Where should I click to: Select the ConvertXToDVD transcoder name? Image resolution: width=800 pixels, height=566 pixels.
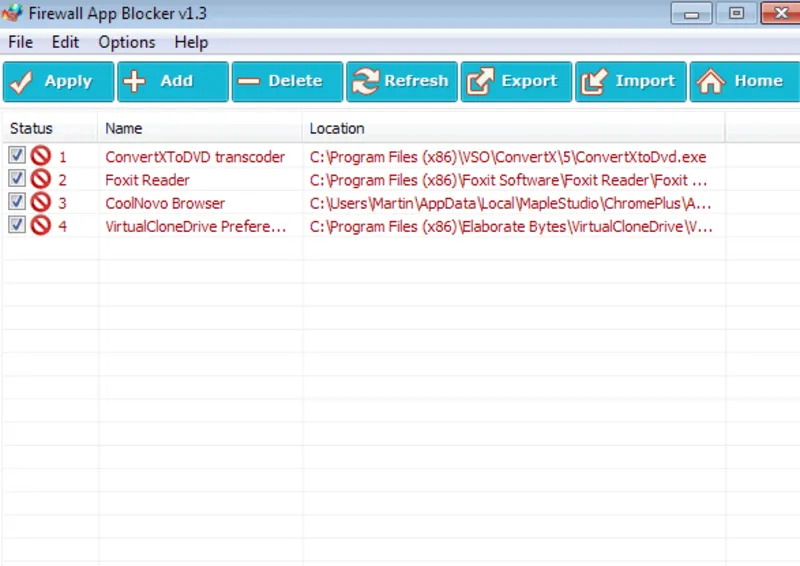pos(195,157)
